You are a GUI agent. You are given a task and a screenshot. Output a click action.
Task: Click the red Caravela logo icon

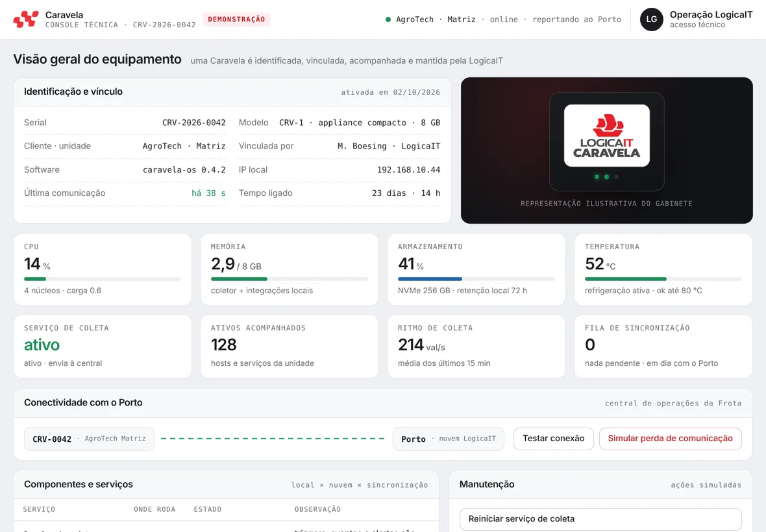(x=26, y=19)
